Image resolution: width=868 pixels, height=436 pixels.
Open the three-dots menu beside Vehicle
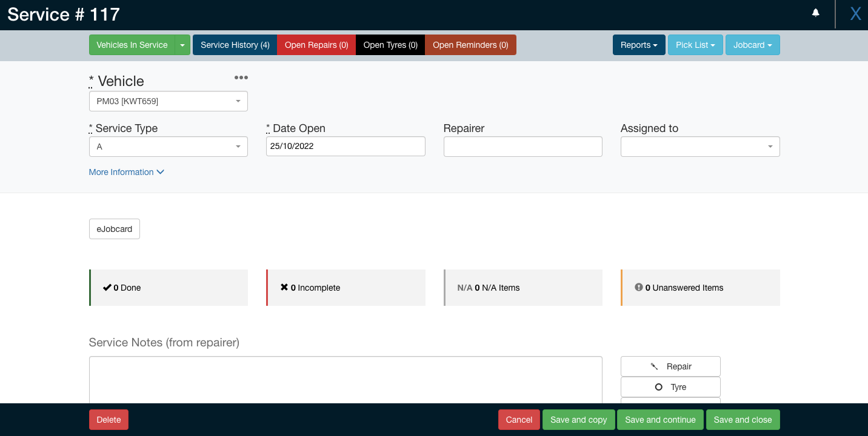pos(241,78)
